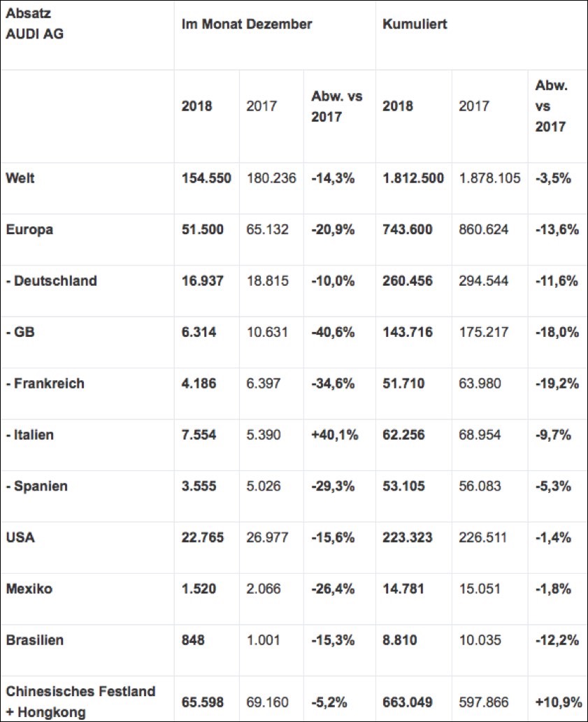Select the '- Spanien' row label
This screenshot has width=588, height=722.
pos(37,486)
